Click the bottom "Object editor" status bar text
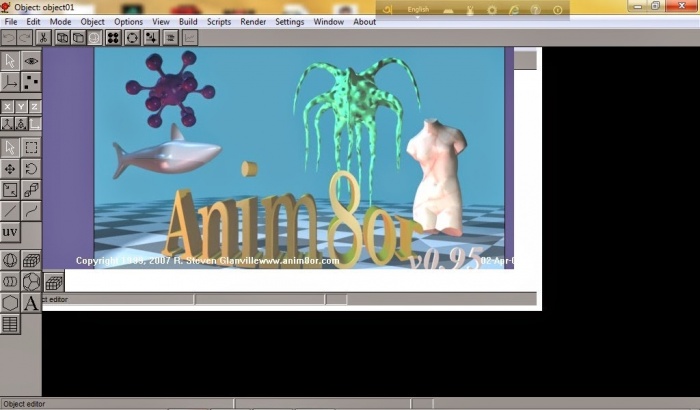This screenshot has width=700, height=410. pyautogui.click(x=24, y=404)
